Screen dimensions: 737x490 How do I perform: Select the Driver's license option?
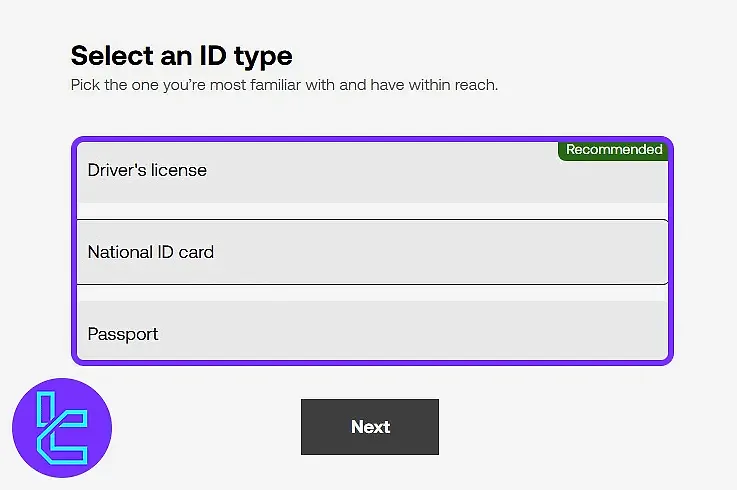(x=370, y=172)
